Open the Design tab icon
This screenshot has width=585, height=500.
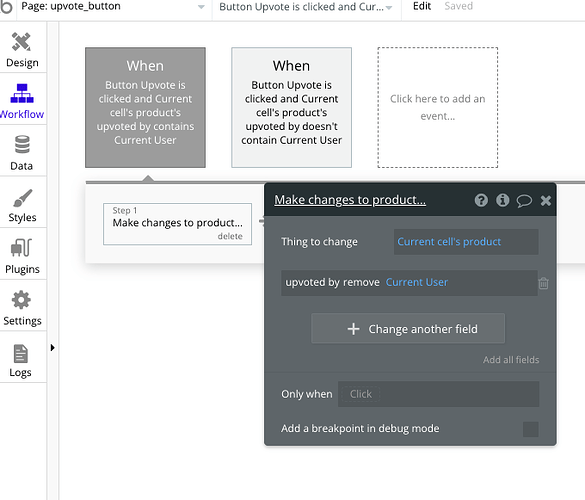coord(21,41)
